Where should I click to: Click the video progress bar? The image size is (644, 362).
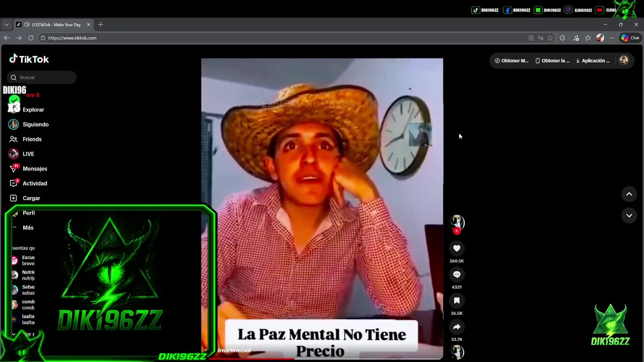(322, 358)
